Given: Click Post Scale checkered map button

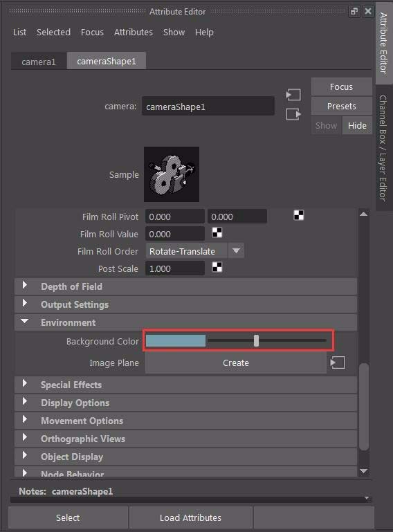Looking at the screenshot, I should (x=217, y=267).
